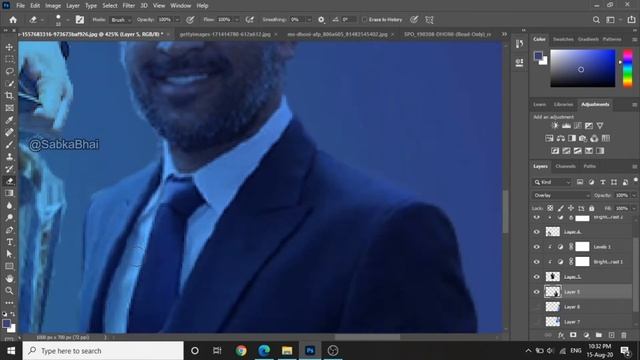The height and width of the screenshot is (360, 640).
Task: Select the active Eraser tool
Action: pyautogui.click(x=9, y=181)
